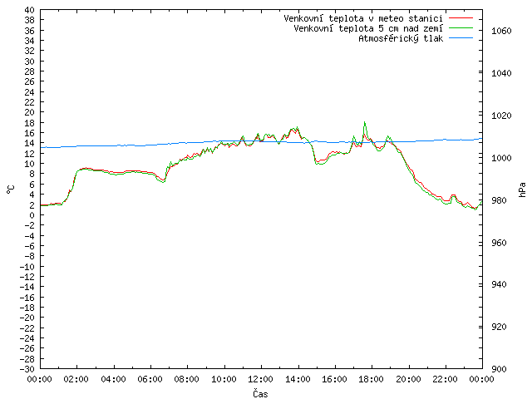
Task: Click the '900' pressure axis label
Action: coord(499,369)
